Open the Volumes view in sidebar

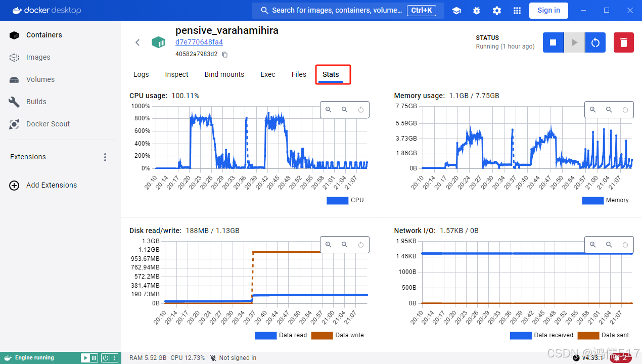(x=61, y=79)
